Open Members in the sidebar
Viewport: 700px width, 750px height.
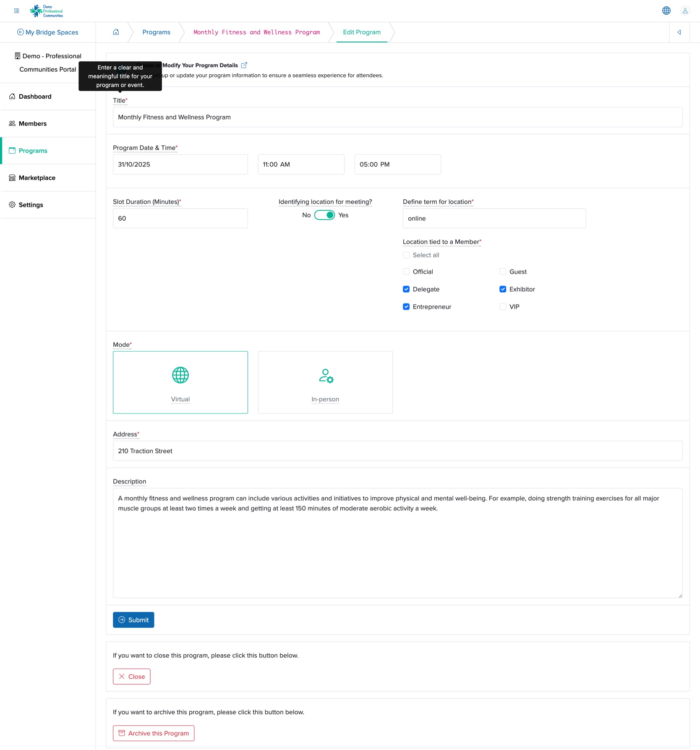point(48,123)
